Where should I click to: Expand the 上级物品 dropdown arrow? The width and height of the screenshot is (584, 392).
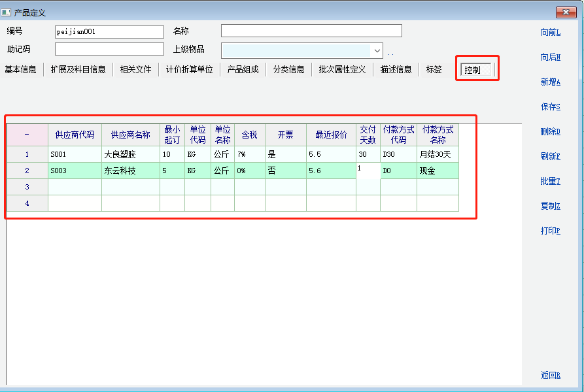pyautogui.click(x=377, y=50)
